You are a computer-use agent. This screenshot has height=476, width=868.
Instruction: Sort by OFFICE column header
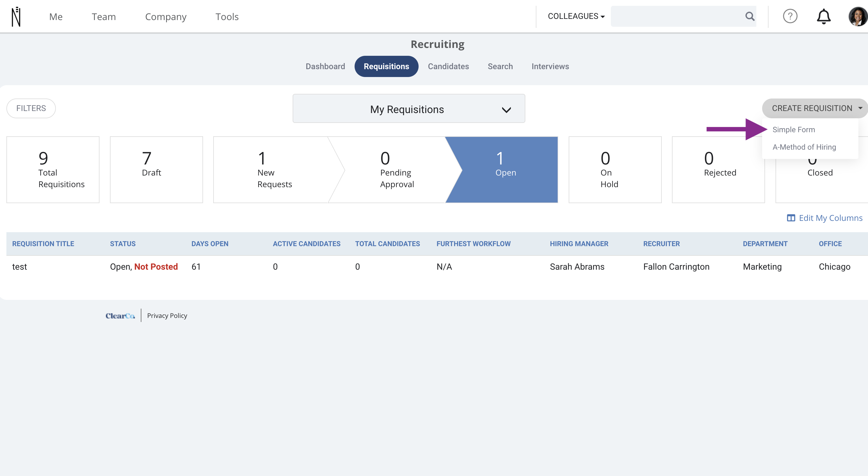tap(830, 244)
